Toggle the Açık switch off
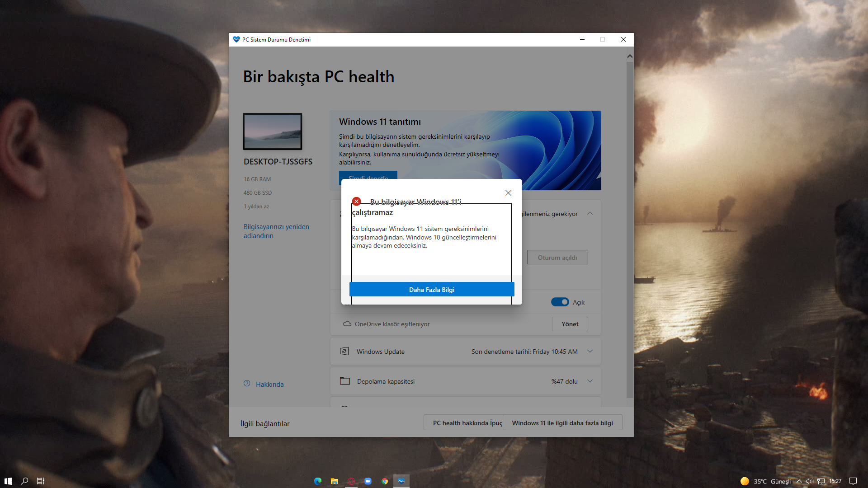 560,302
